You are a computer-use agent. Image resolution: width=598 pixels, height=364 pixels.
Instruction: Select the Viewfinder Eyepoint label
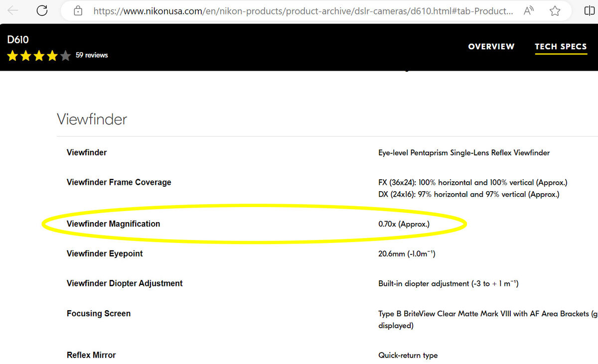[x=105, y=253]
